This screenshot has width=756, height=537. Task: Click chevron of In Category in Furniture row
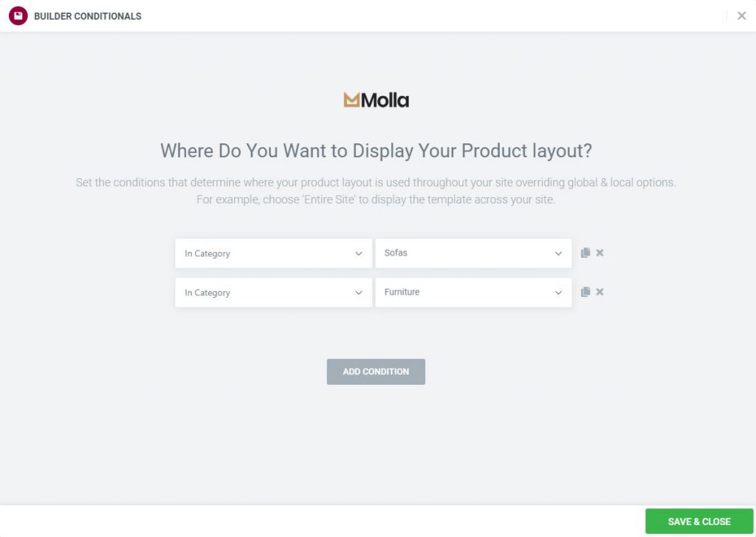(x=359, y=293)
